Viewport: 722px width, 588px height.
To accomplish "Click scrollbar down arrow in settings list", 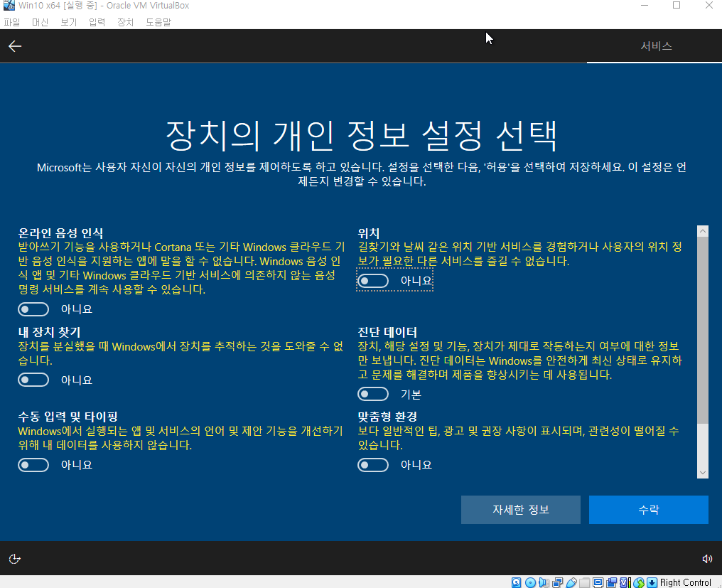I will (703, 472).
